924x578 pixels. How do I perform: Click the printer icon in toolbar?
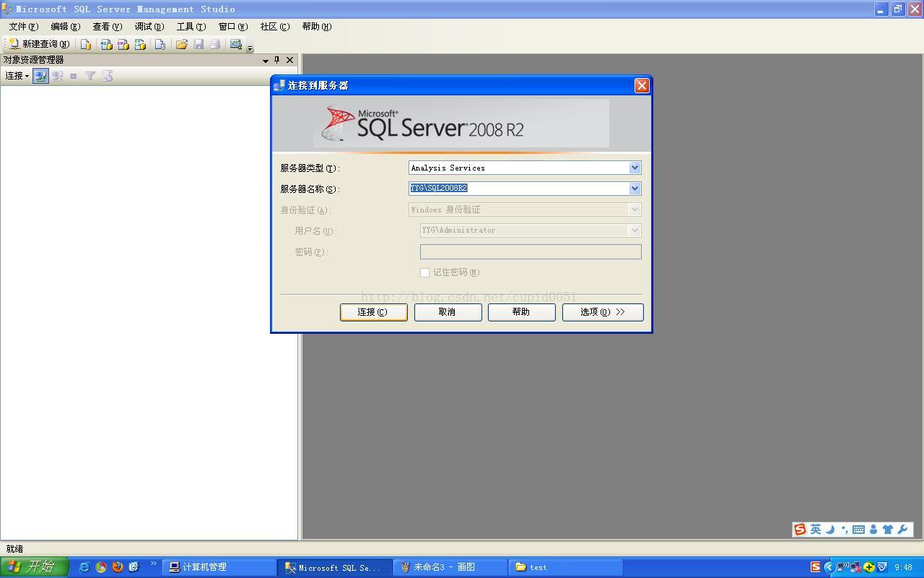(x=215, y=44)
